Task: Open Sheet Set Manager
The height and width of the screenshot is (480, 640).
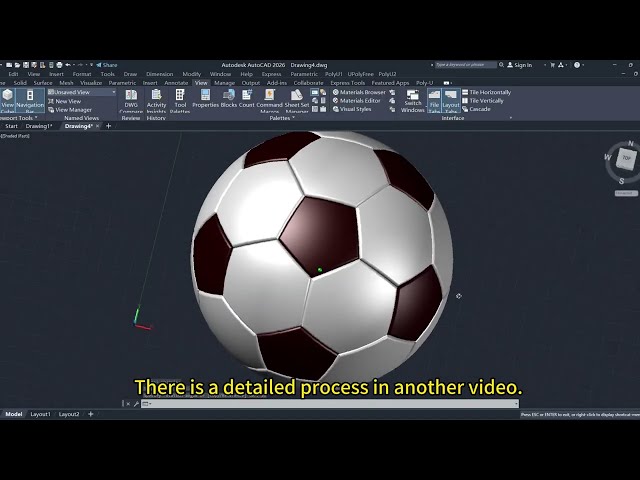Action: (297, 101)
